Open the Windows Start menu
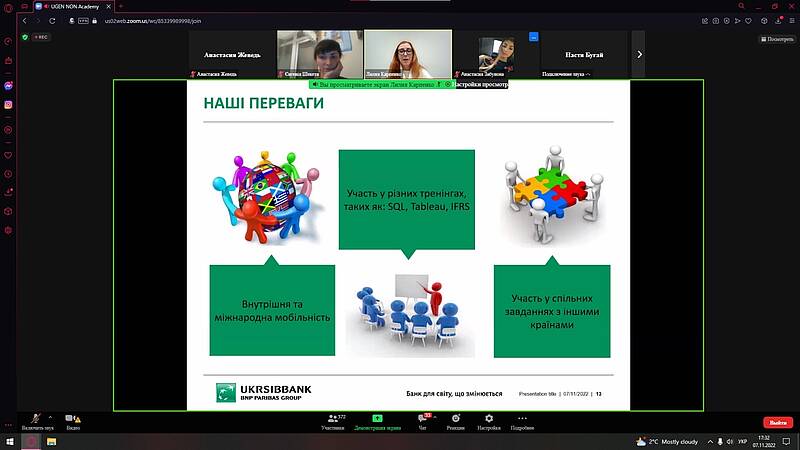 (11, 441)
